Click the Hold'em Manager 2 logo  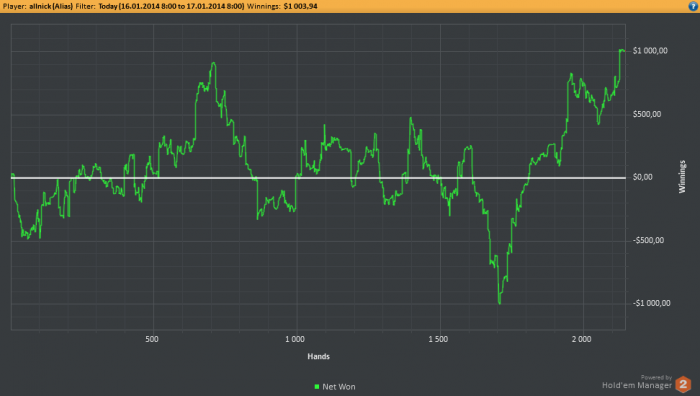point(683,384)
